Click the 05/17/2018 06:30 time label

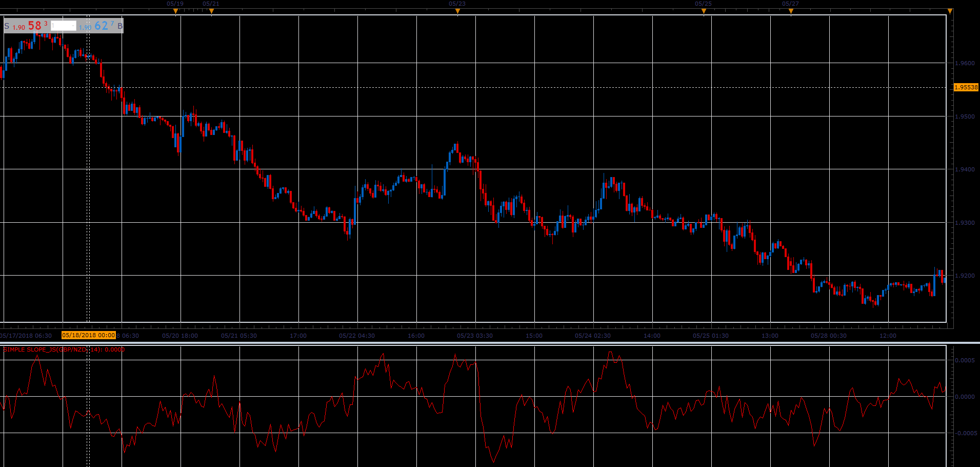(x=26, y=336)
